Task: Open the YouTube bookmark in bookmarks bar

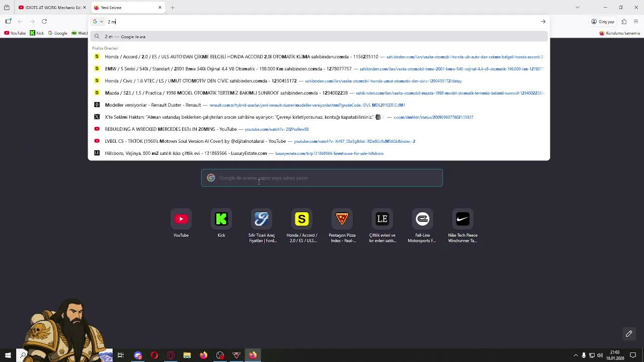Action: coord(15,33)
